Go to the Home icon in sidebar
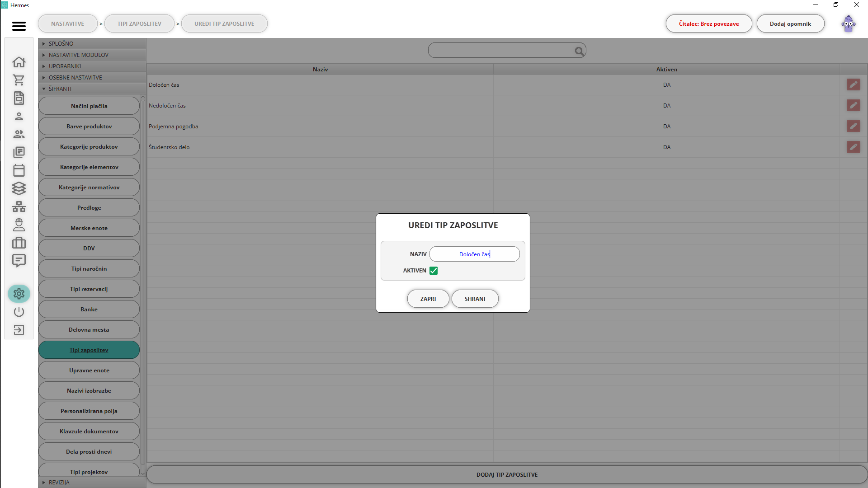 pos(19,62)
